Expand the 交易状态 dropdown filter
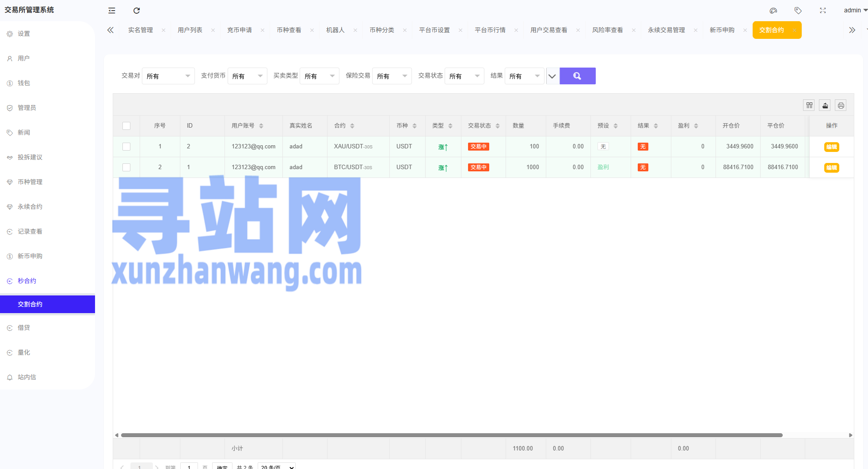This screenshot has width=868, height=469. (464, 76)
